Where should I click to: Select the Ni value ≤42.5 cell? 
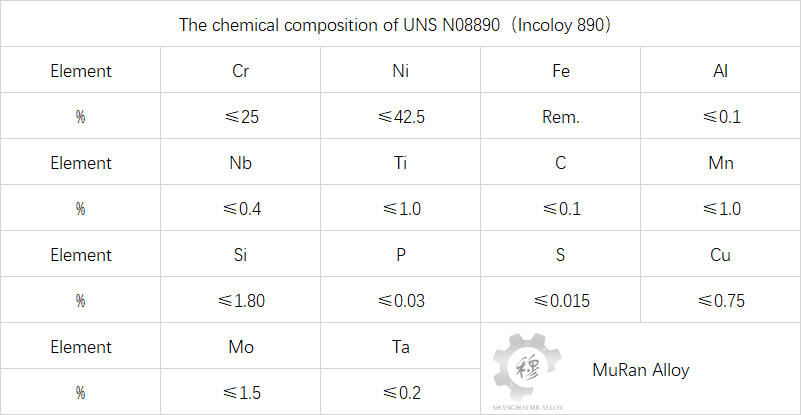(x=401, y=116)
